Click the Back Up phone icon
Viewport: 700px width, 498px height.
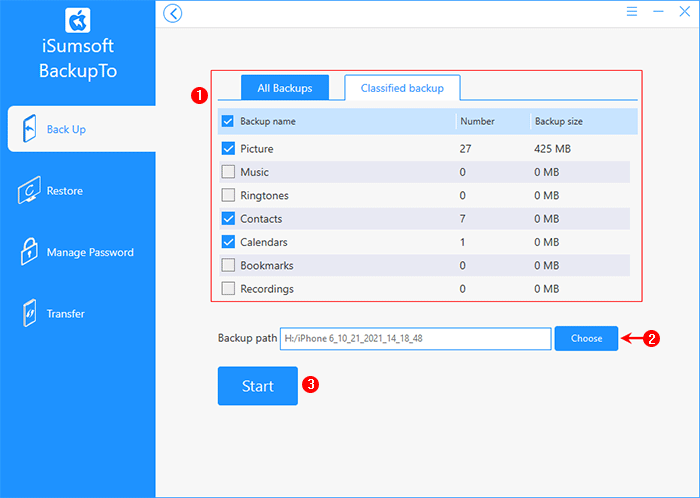point(29,129)
